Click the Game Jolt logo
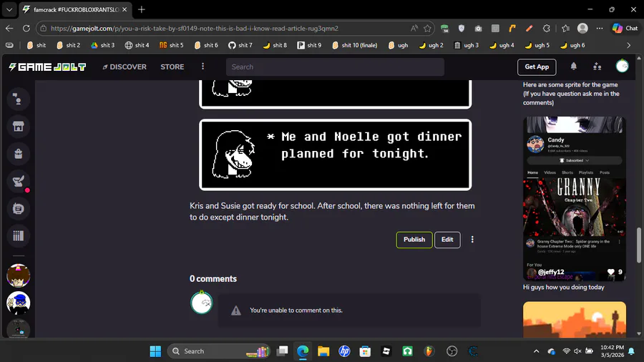 [x=48, y=67]
